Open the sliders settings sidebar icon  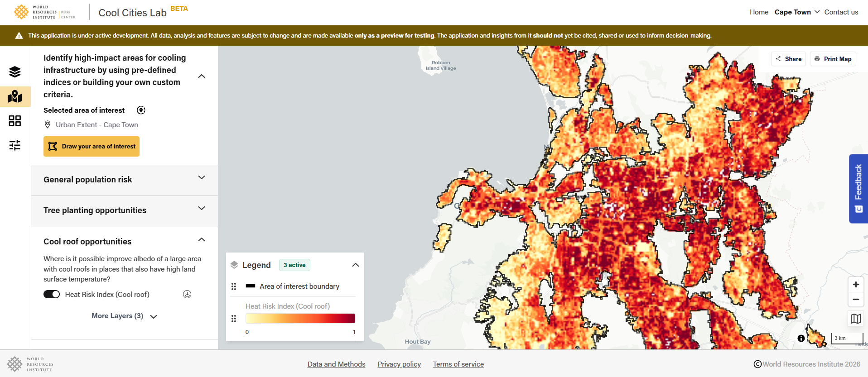15,145
